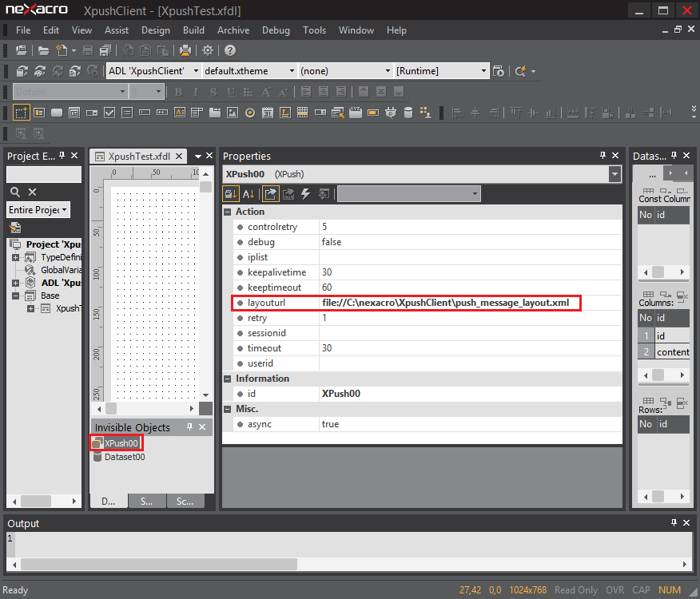Viewport: 700px width, 599px height.
Task: Open a file with the folder icon
Action: (43, 50)
